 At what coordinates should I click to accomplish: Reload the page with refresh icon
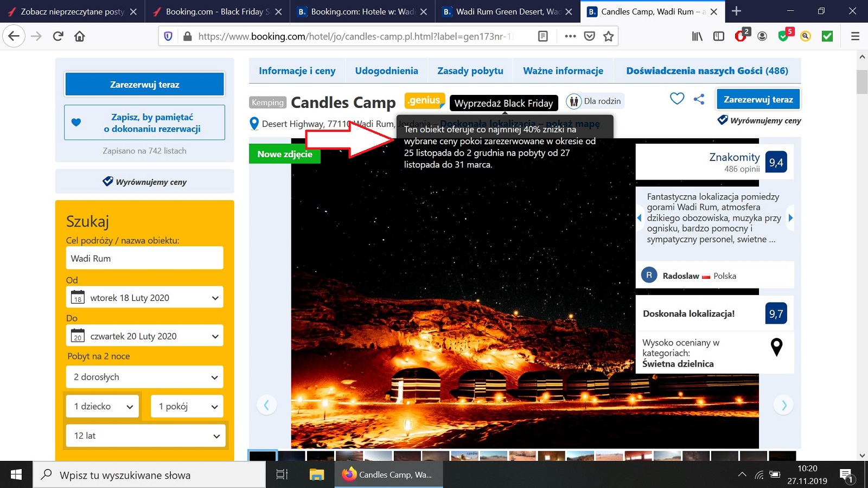coord(58,36)
